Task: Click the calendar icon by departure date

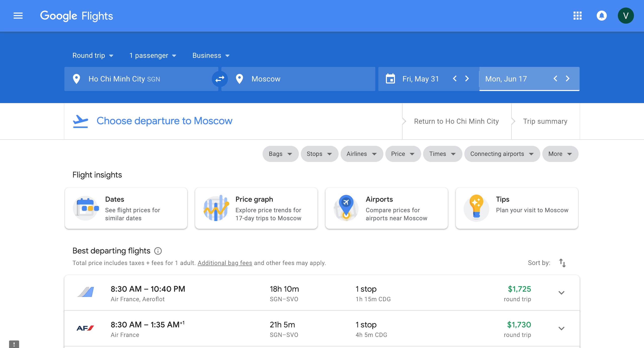Action: pos(390,79)
